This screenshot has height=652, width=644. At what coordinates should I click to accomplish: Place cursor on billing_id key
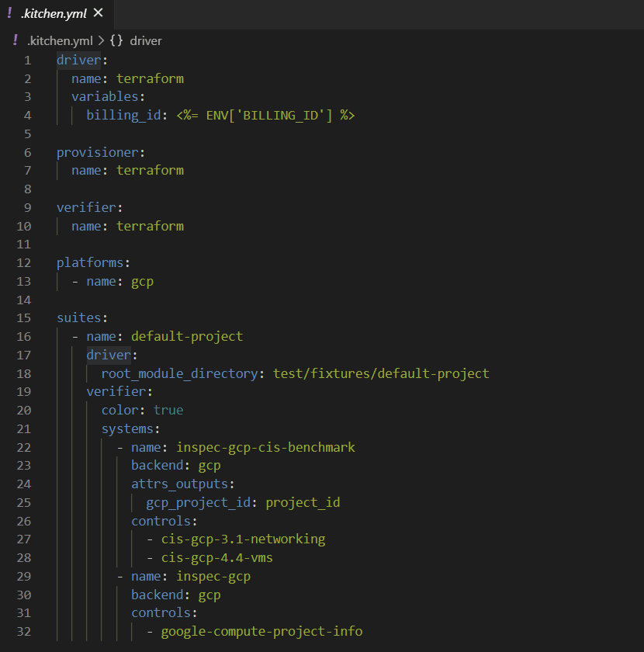(123, 115)
